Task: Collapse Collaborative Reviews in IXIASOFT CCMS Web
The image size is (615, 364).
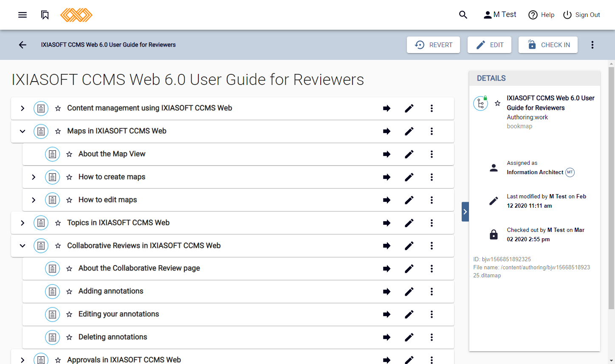Action: click(23, 245)
